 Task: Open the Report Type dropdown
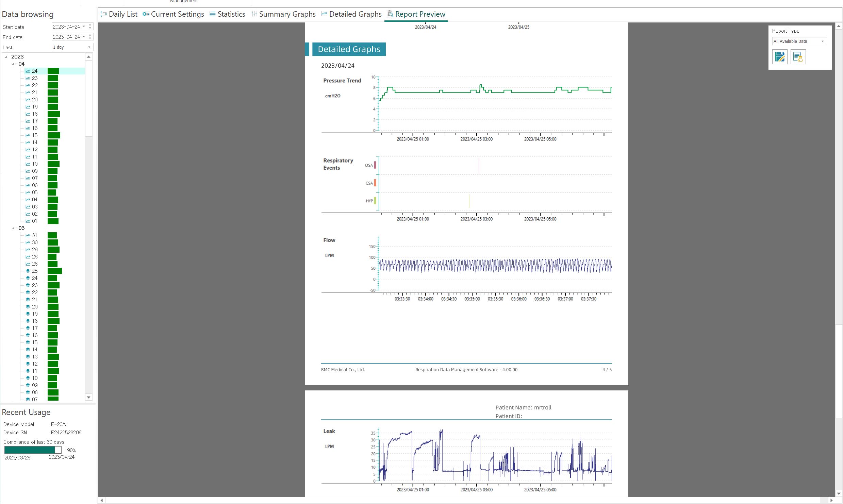click(x=798, y=41)
